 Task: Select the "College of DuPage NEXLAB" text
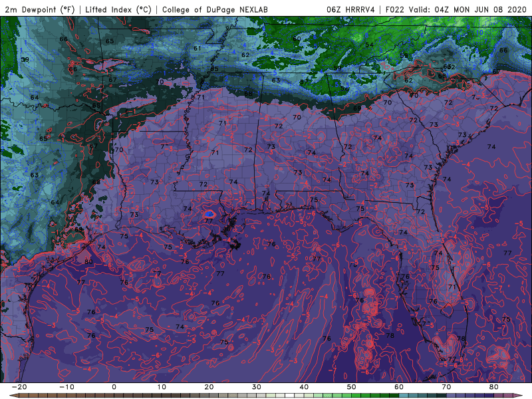(x=215, y=9)
